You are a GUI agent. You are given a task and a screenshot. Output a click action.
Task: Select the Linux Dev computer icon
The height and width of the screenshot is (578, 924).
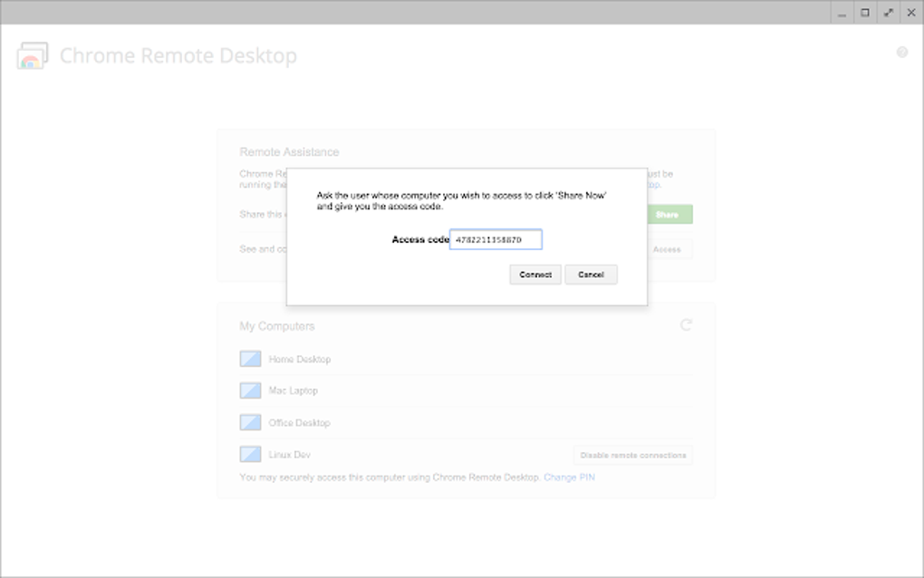(x=250, y=454)
